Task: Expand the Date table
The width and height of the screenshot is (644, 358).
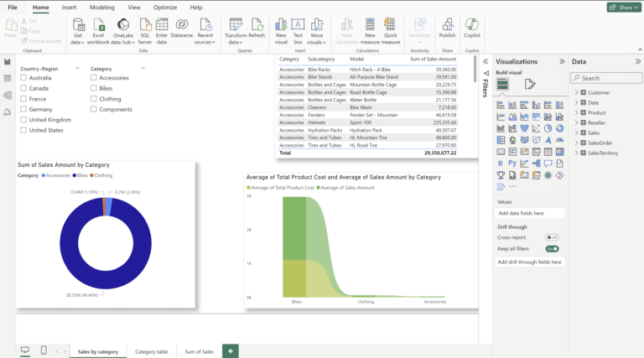Action: (x=576, y=102)
